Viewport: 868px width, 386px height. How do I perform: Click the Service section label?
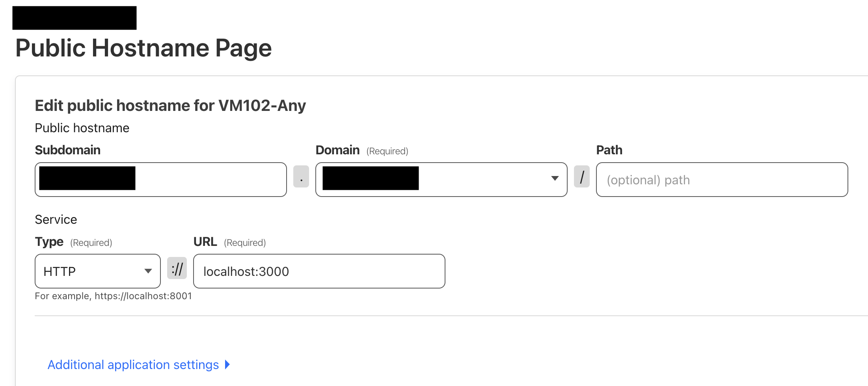(56, 219)
